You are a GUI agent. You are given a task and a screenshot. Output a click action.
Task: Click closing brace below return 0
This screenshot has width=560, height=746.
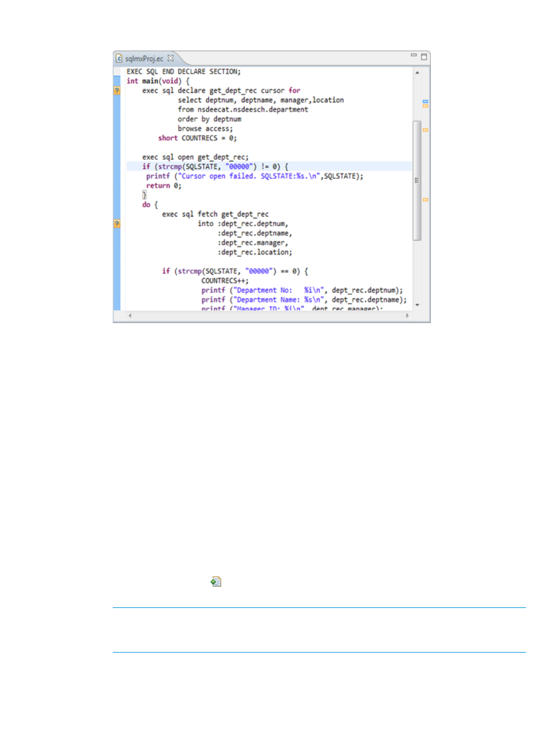click(144, 194)
